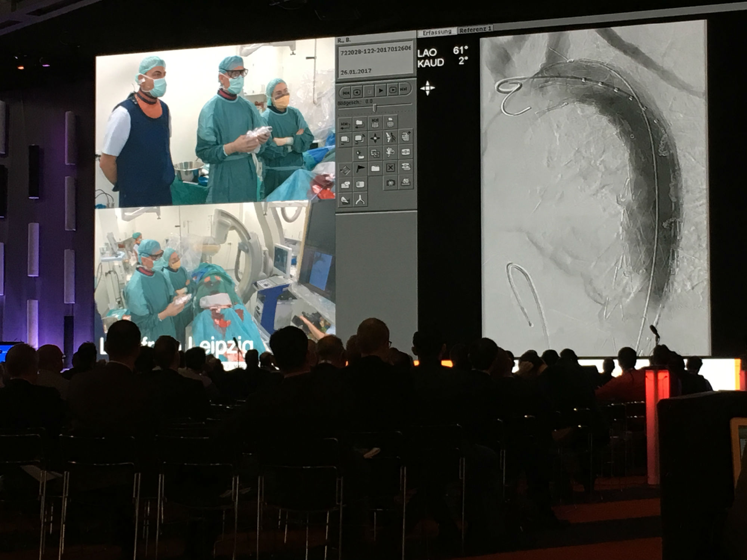Adjust the Bildgesch. frame rate slider handle
Screen dimensions: 747x560
click(374, 108)
